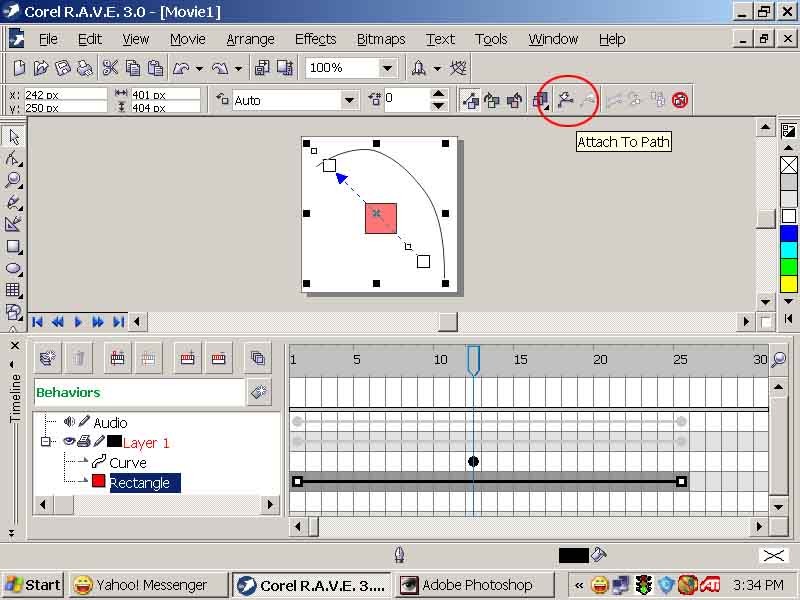
Task: Select the Rectangle object in timeline
Action: [145, 483]
